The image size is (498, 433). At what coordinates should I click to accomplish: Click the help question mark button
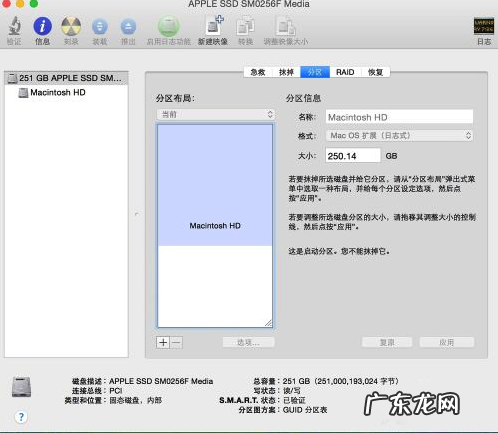21,417
